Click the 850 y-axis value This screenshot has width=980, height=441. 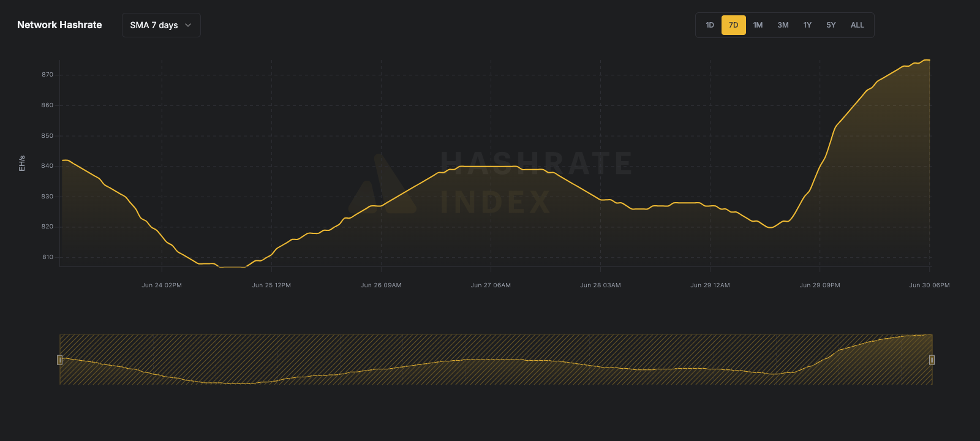pyautogui.click(x=47, y=136)
